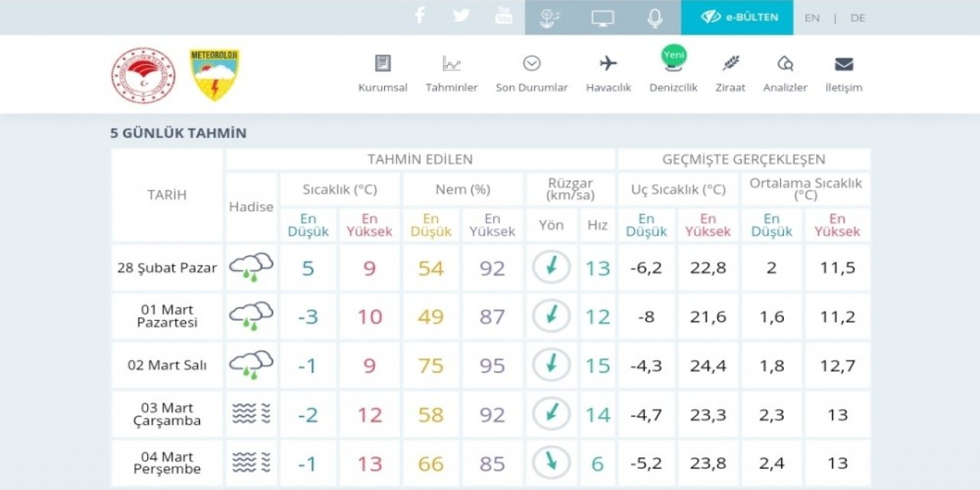The width and height of the screenshot is (980, 490).
Task: Click the Twitter bird icon
Action: click(461, 16)
